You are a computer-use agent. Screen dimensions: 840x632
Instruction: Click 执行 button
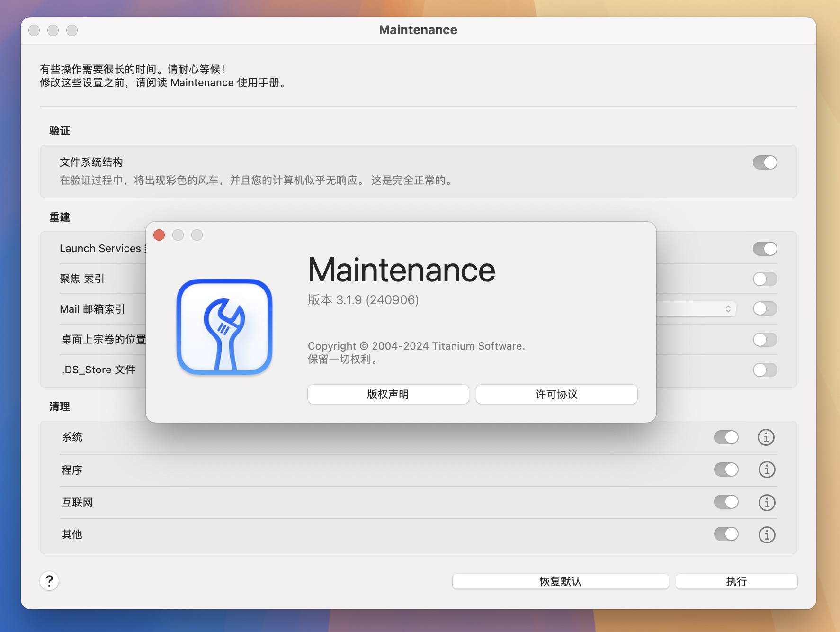(x=737, y=581)
